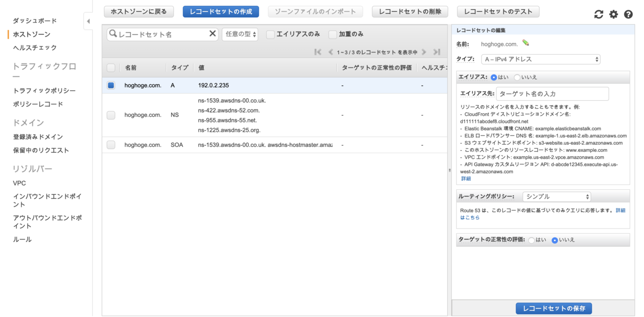Open 保留中のリクエスト in the sidebar
The height and width of the screenshot is (317, 644).
(41, 151)
